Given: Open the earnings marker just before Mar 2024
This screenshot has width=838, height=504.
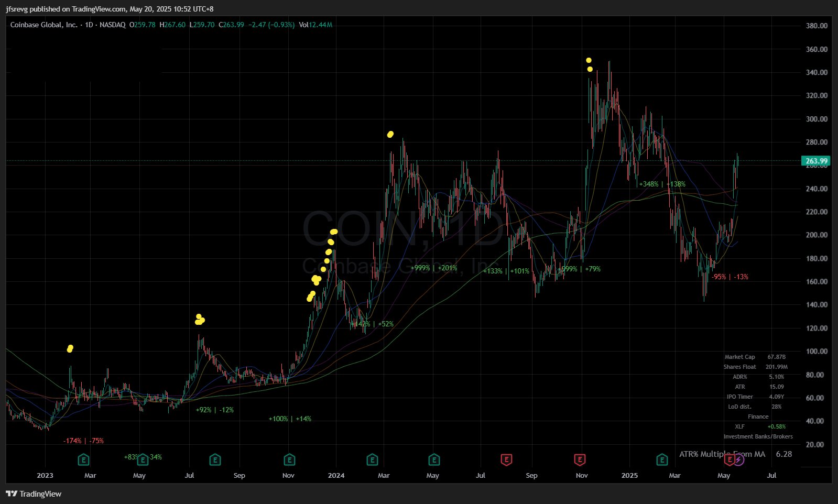Looking at the screenshot, I should (372, 460).
